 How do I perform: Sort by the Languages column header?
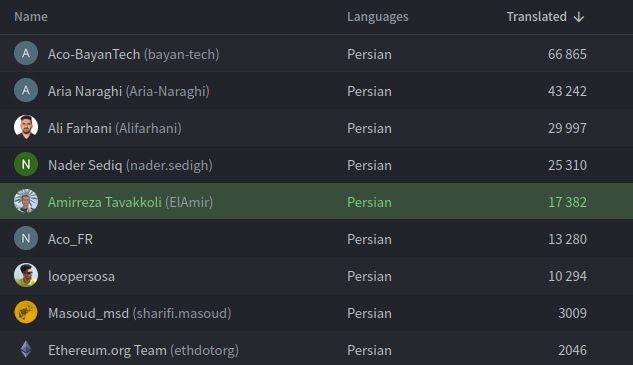(377, 17)
